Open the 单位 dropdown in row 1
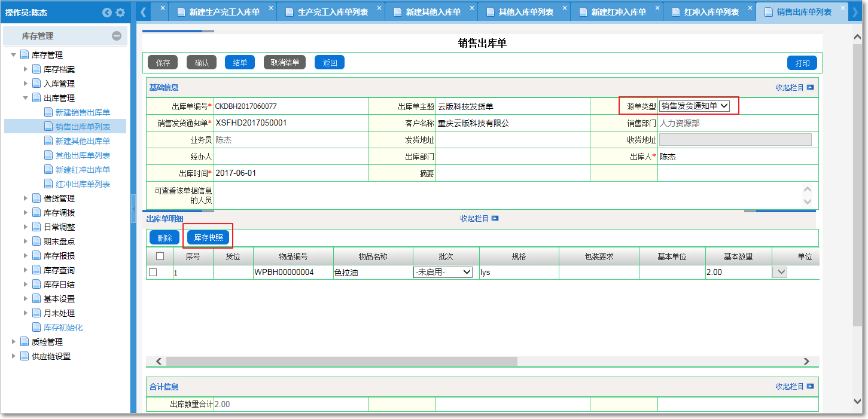 pyautogui.click(x=781, y=273)
